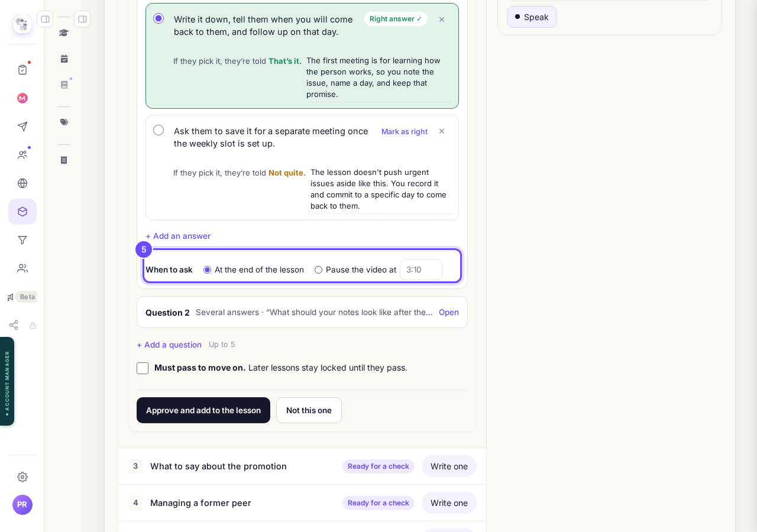
Task: Open lesson 'What to say about the promotion'
Action: click(x=218, y=466)
